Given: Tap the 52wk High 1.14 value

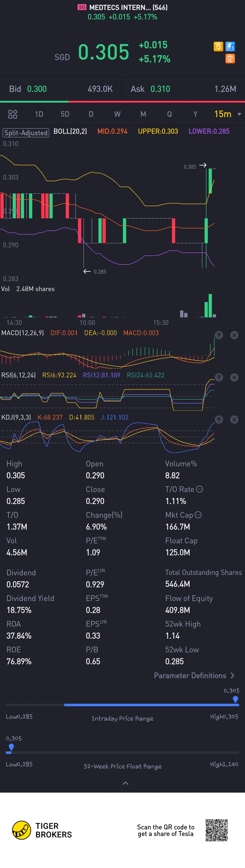Looking at the screenshot, I should pyautogui.click(x=172, y=636).
